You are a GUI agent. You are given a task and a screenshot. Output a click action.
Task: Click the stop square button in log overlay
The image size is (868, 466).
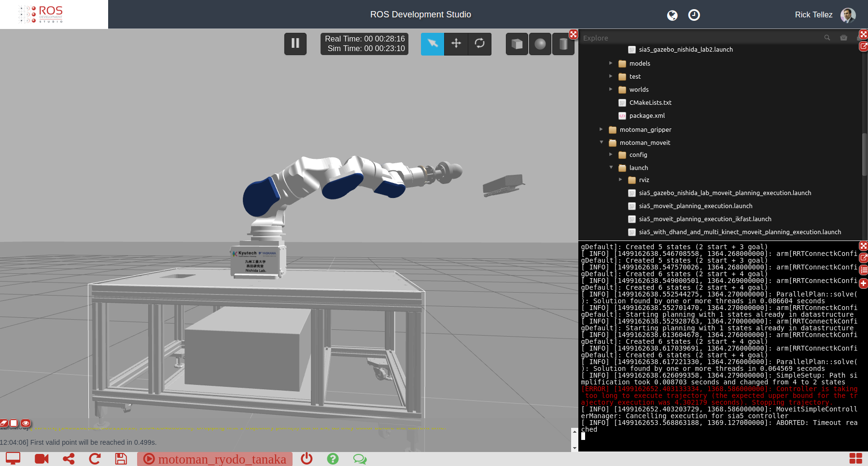coord(14,423)
